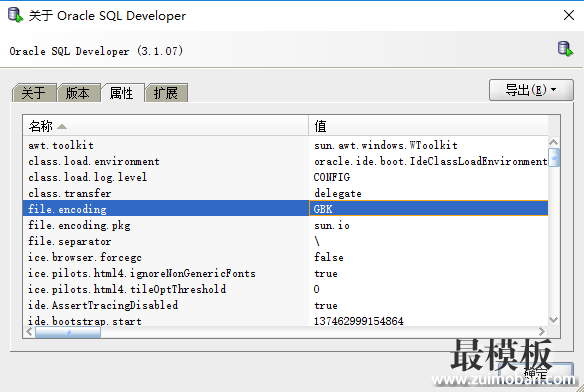Image resolution: width=584 pixels, height=392 pixels.
Task: Select the file.encoding.pkg property row
Action: coord(285,225)
